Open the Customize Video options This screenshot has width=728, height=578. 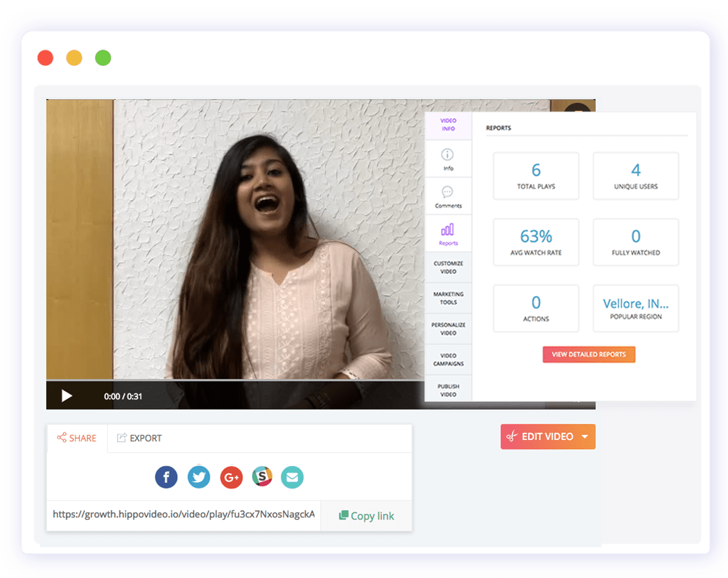click(448, 267)
